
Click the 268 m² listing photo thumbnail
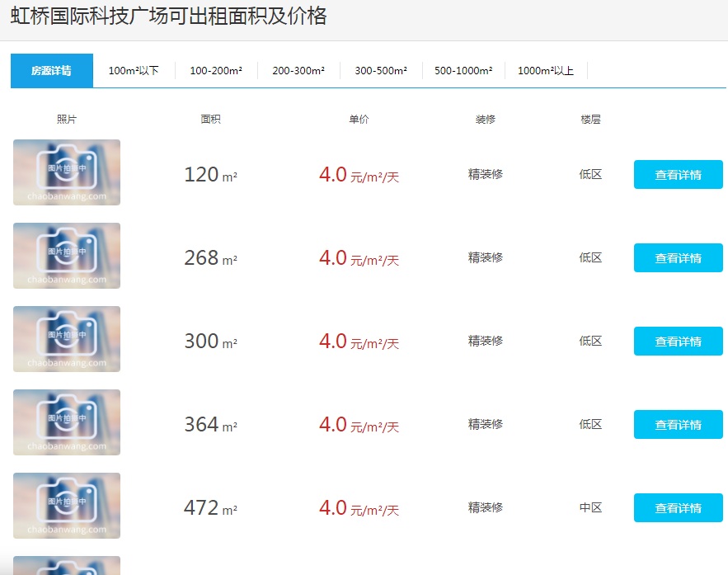pos(67,256)
